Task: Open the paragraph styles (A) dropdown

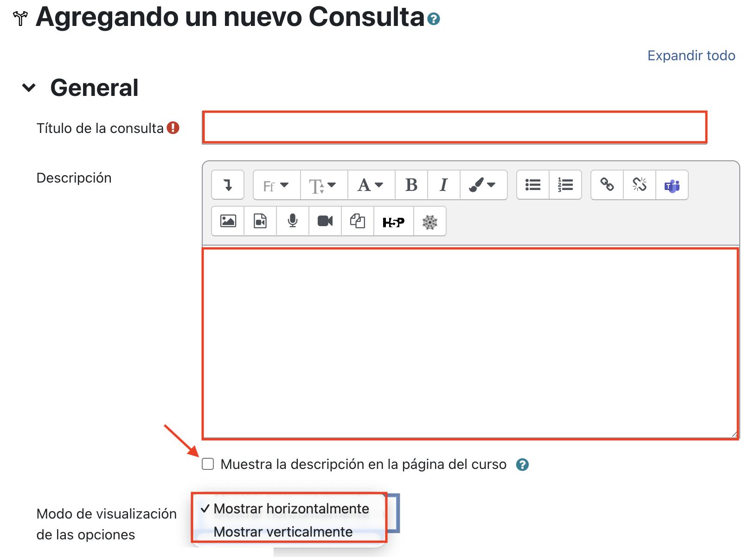Action: [371, 185]
